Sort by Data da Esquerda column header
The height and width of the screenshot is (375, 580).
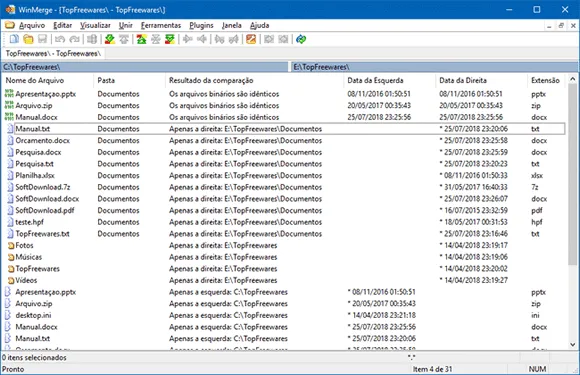click(x=390, y=80)
